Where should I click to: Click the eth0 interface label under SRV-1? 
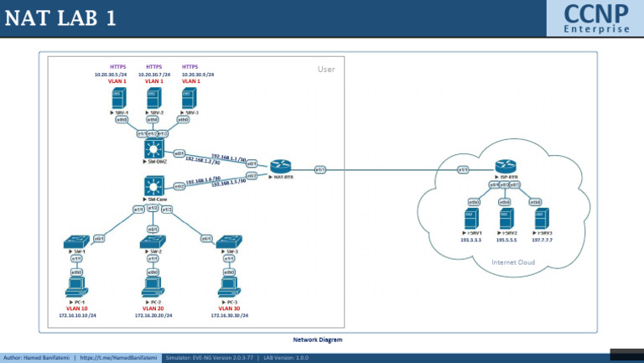pyautogui.click(x=122, y=120)
